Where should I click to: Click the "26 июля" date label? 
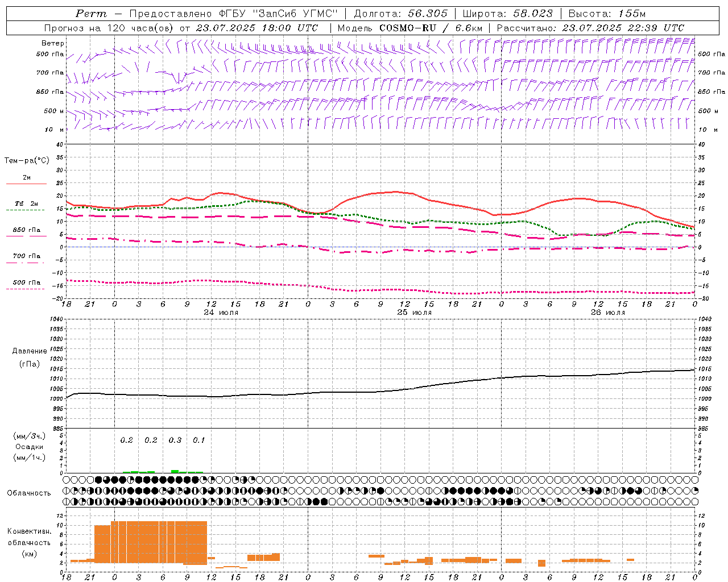[608, 313]
